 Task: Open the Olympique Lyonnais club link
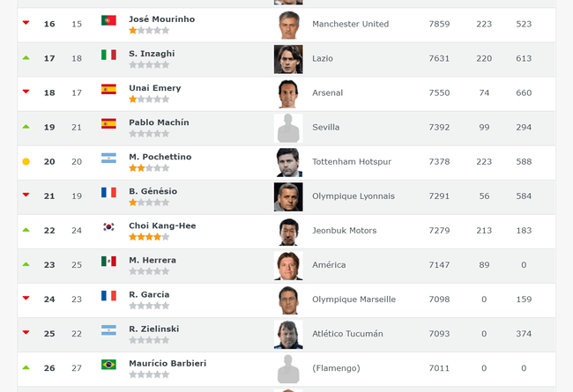353,196
